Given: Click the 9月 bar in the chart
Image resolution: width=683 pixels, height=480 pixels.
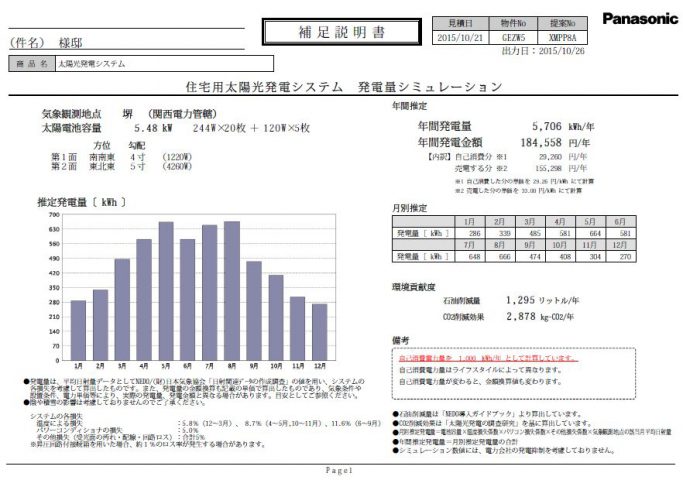Looking at the screenshot, I should [254, 311].
